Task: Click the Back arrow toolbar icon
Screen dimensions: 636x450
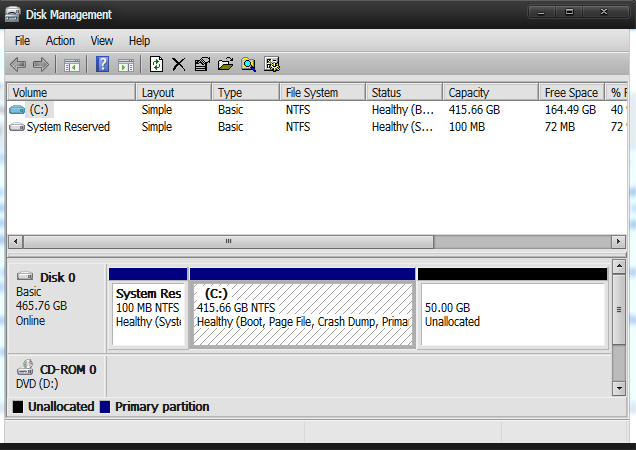Action: tap(18, 65)
